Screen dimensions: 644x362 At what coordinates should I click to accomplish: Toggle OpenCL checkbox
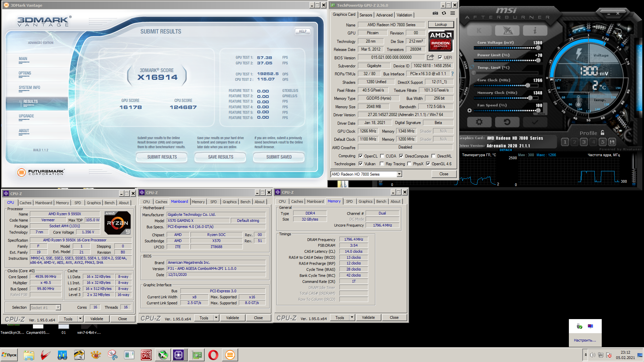click(361, 156)
